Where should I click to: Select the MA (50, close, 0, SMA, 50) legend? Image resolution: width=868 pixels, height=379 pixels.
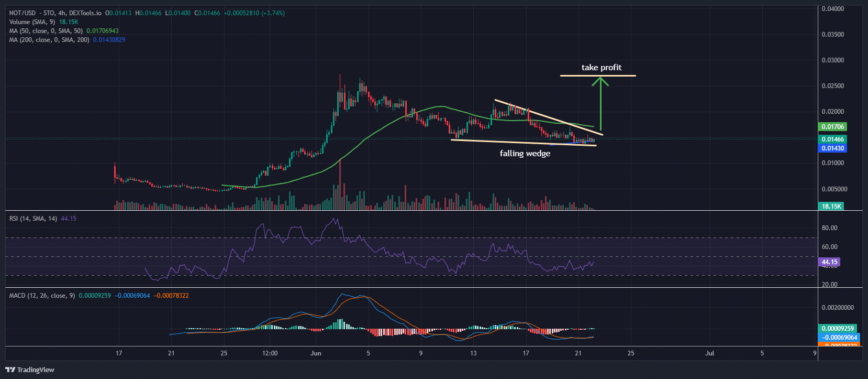[46, 31]
